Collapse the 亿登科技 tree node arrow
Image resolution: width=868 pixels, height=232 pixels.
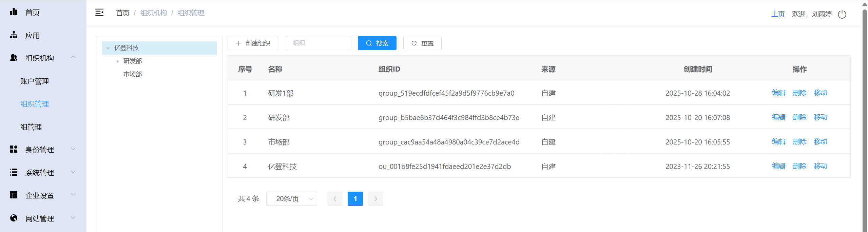click(108, 48)
